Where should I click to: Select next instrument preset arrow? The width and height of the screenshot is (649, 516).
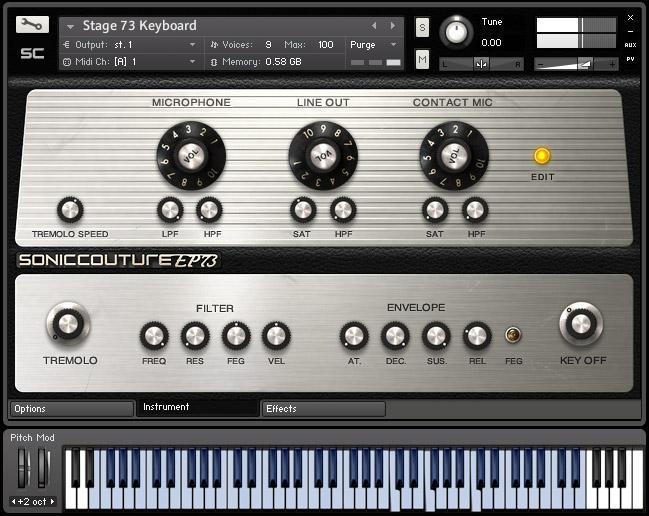click(392, 26)
